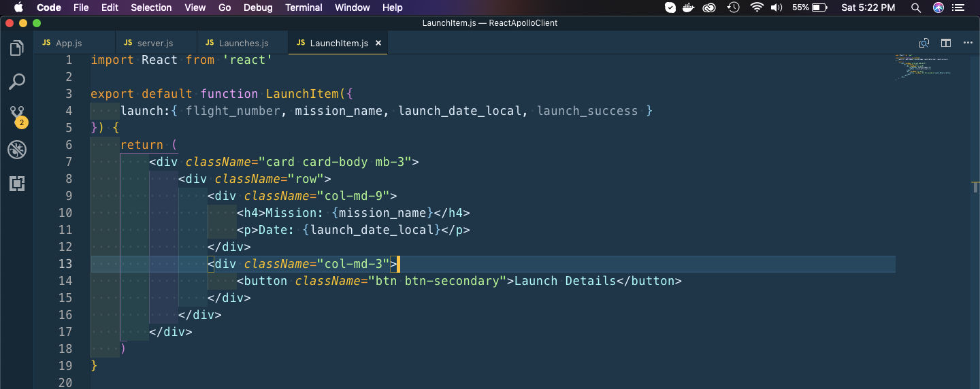Open the Help menu
Image resolution: width=980 pixels, height=389 pixels.
coord(393,7)
